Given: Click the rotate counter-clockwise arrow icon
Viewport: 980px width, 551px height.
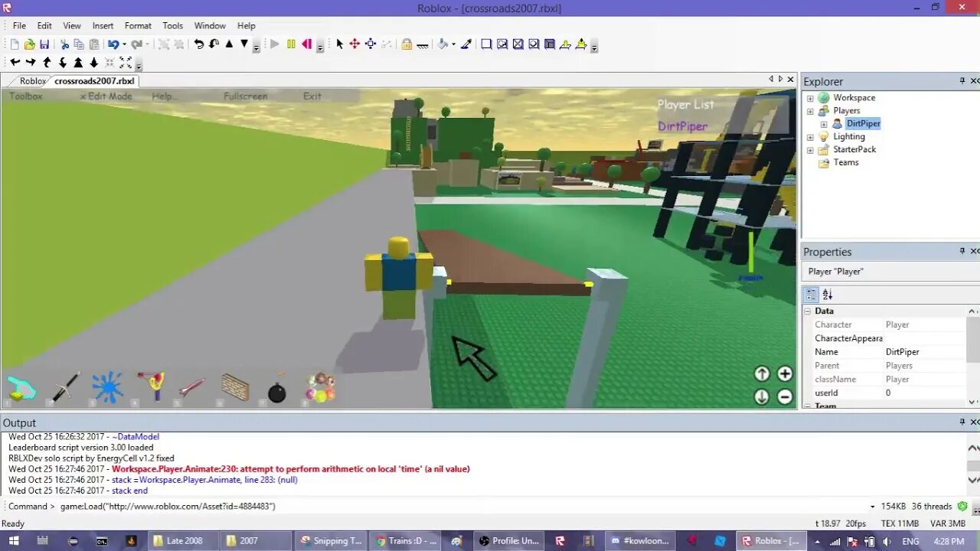Looking at the screenshot, I should [198, 44].
